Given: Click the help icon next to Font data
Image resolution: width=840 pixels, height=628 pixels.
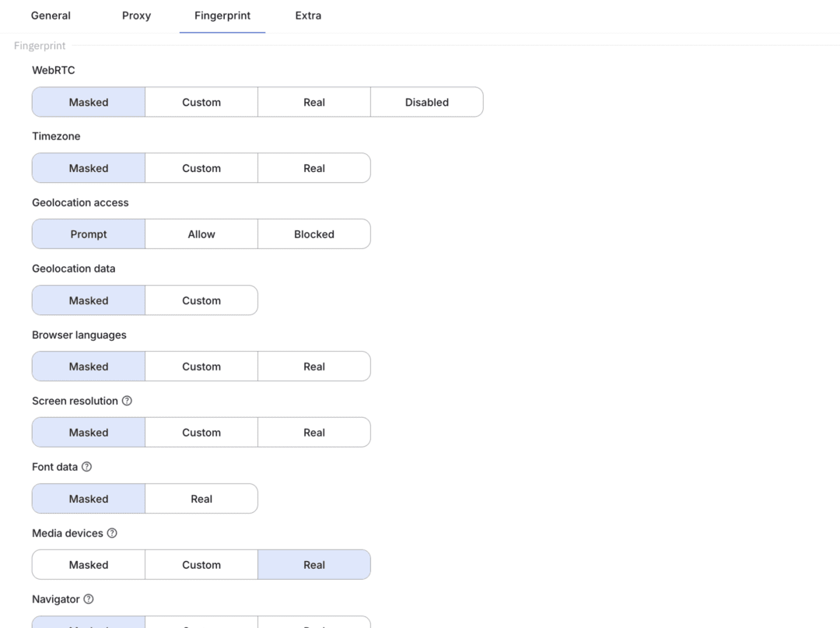Looking at the screenshot, I should [86, 467].
